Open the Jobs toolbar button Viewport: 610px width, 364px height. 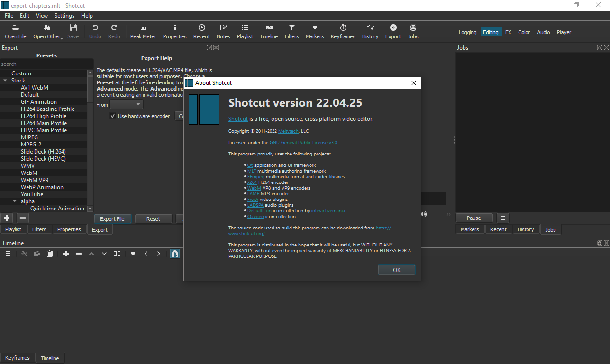[413, 31]
